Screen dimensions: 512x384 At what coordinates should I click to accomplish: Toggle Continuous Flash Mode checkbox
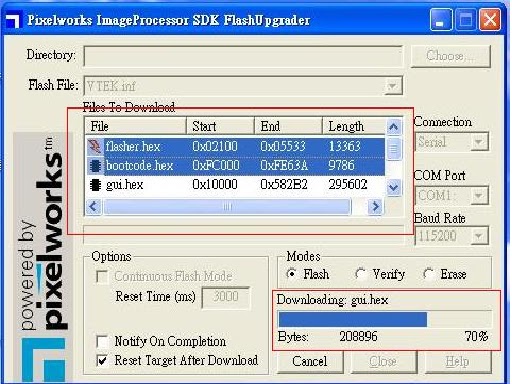click(102, 277)
